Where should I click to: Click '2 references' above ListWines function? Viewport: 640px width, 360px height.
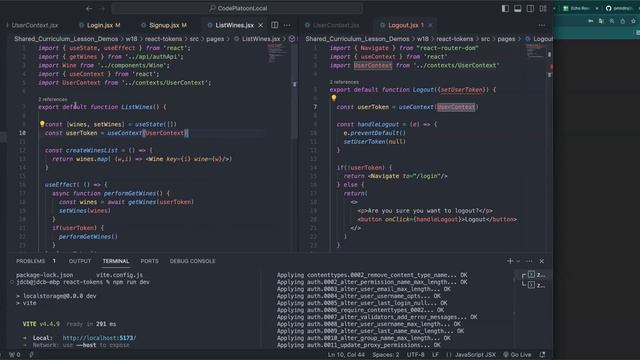tap(53, 99)
